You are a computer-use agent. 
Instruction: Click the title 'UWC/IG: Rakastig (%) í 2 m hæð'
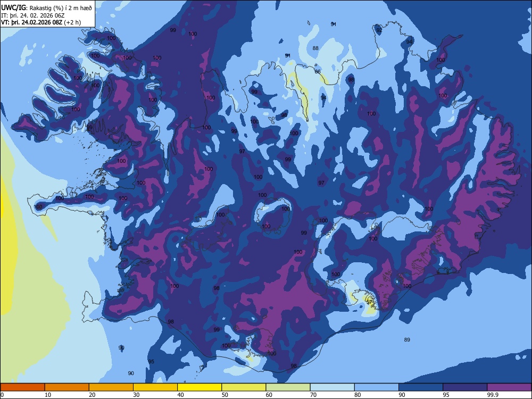coord(46,8)
